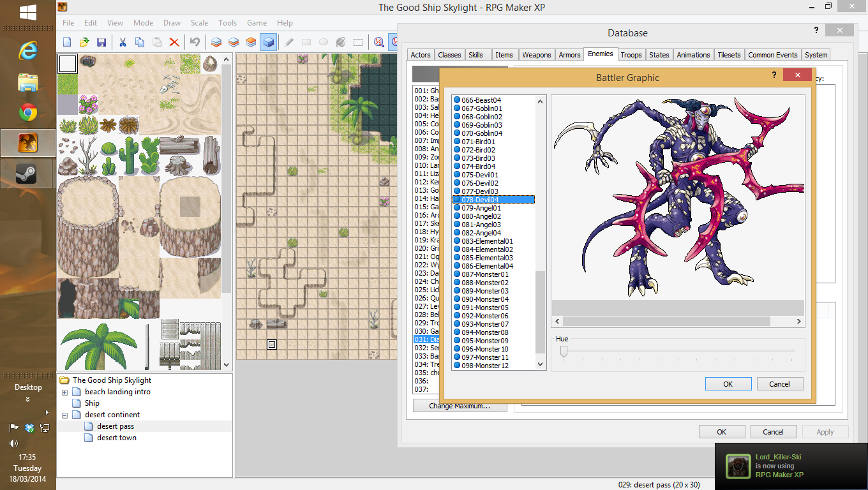868x490 pixels.
Task: Create a new project with New icon
Action: pos(67,42)
